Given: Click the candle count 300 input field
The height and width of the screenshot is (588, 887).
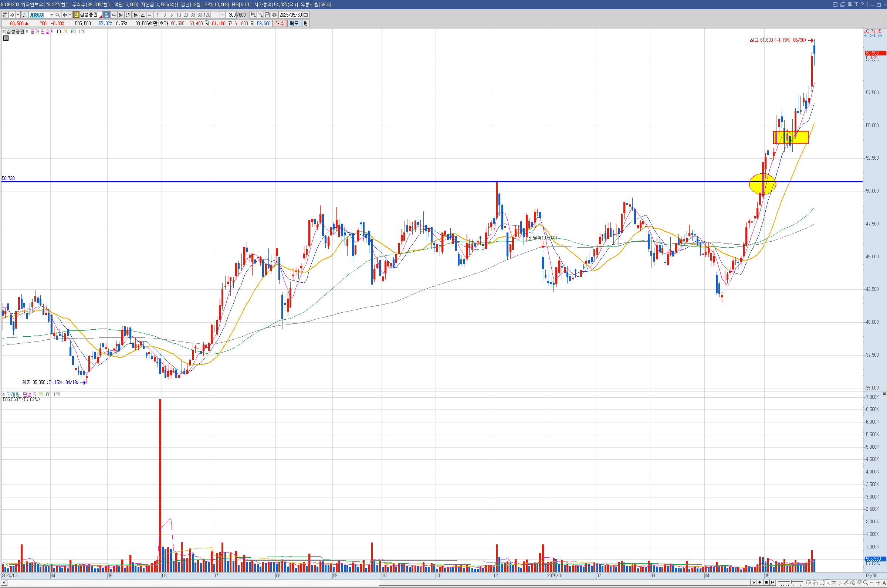Looking at the screenshot, I should (x=232, y=15).
